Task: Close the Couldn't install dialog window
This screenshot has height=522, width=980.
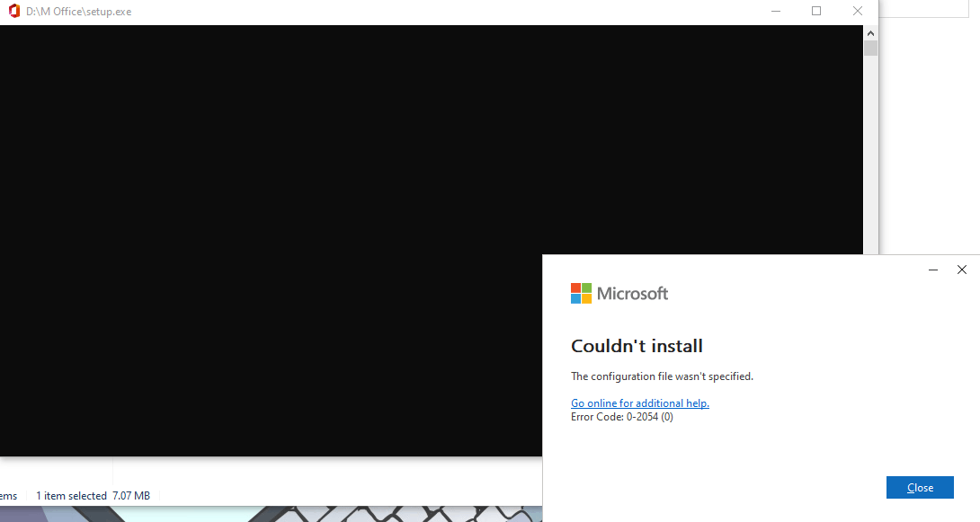Action: pyautogui.click(x=962, y=270)
